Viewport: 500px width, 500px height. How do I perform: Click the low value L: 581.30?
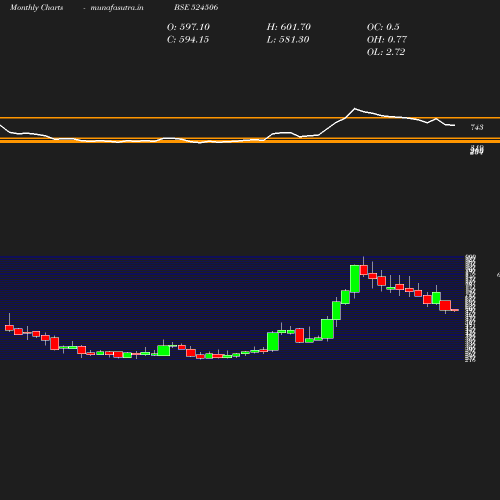click(x=288, y=40)
